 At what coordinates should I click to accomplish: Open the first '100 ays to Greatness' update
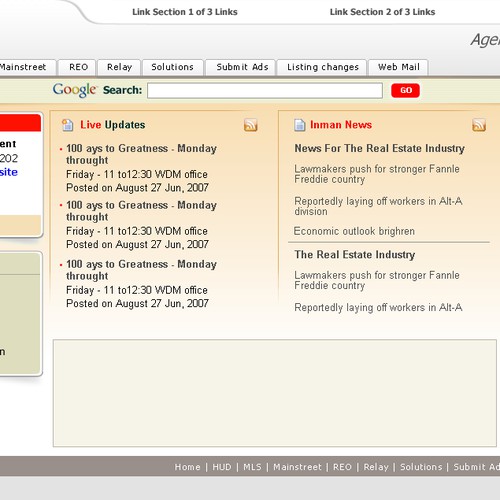pos(141,154)
